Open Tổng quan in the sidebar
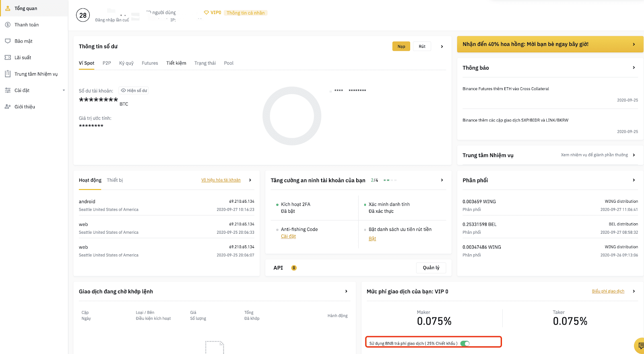The width and height of the screenshot is (644, 354). 34,8
